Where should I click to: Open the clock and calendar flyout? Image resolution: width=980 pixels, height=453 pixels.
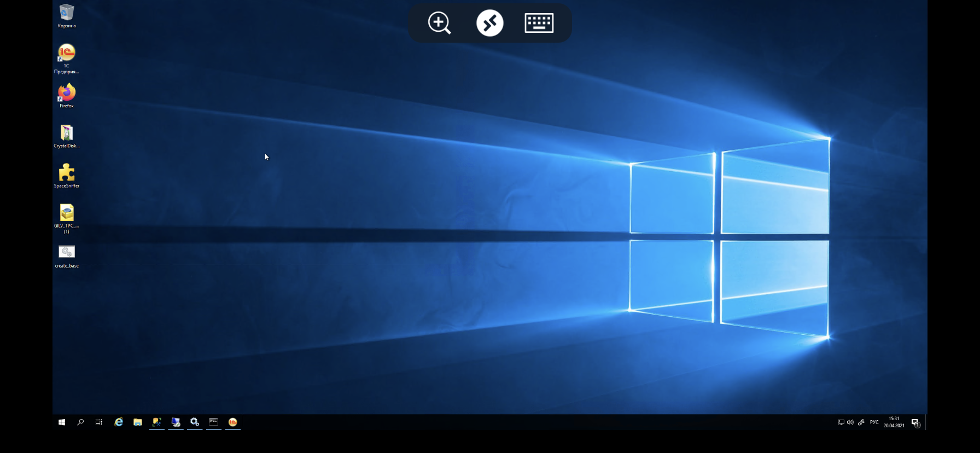[x=894, y=422]
